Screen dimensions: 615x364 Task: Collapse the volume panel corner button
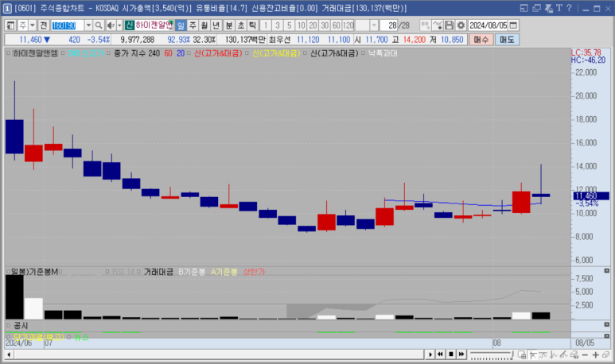tap(606, 271)
